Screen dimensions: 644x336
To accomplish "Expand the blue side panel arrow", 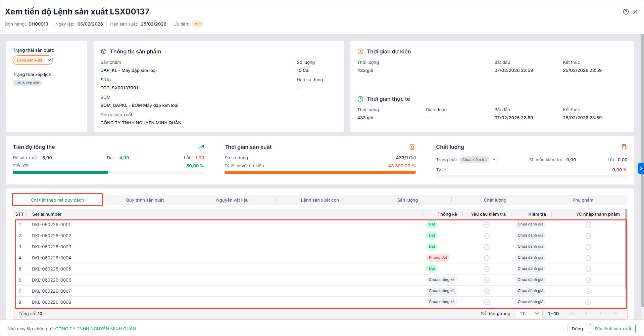I will pos(641,168).
